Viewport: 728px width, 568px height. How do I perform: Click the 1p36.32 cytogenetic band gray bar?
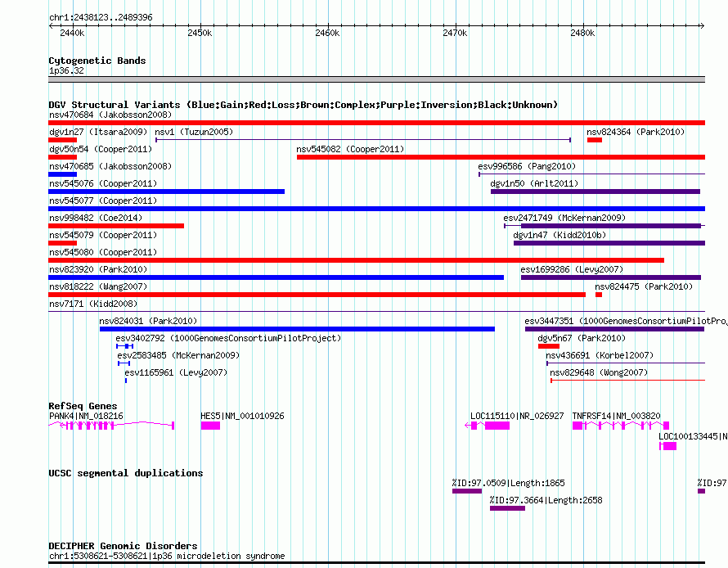tap(376, 79)
